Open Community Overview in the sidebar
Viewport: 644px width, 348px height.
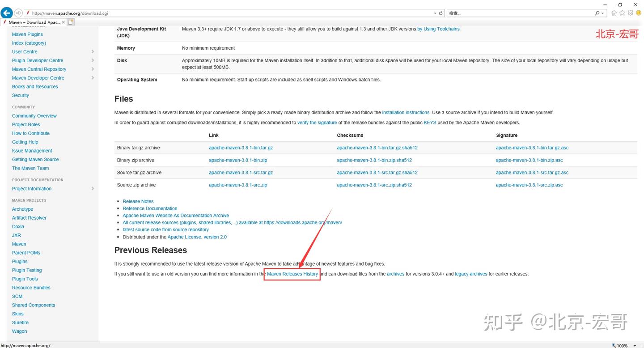coord(34,116)
